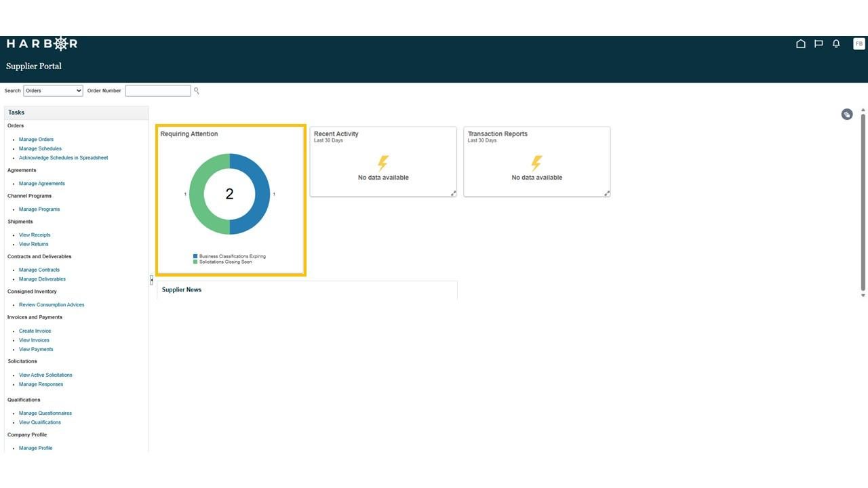Open the Search category dropdown
Viewport: 868px width, 488px height.
pos(53,91)
